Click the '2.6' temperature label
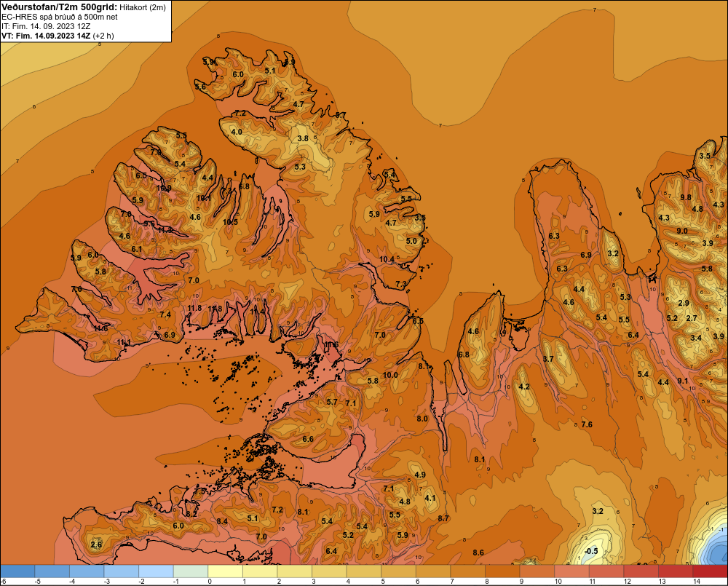The width and height of the screenshot is (728, 586). click(96, 545)
